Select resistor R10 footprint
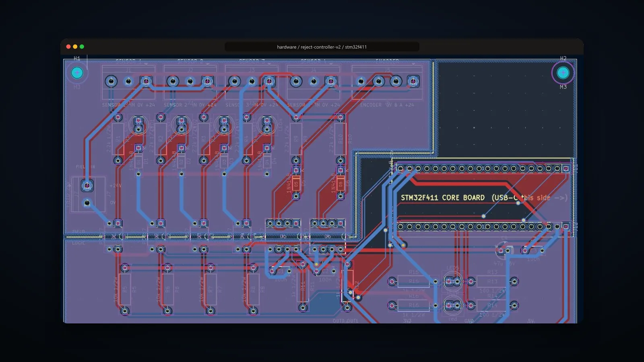This screenshot has width=644, height=362. 341,139
